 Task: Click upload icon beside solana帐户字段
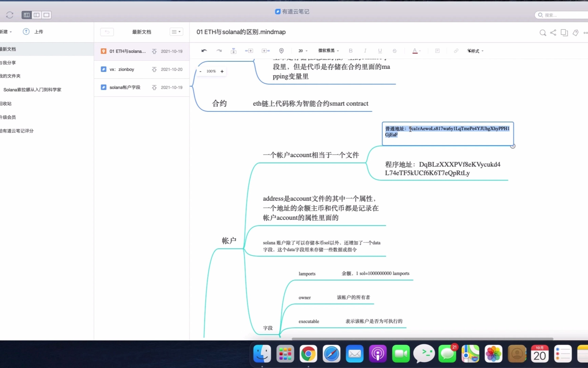point(154,88)
